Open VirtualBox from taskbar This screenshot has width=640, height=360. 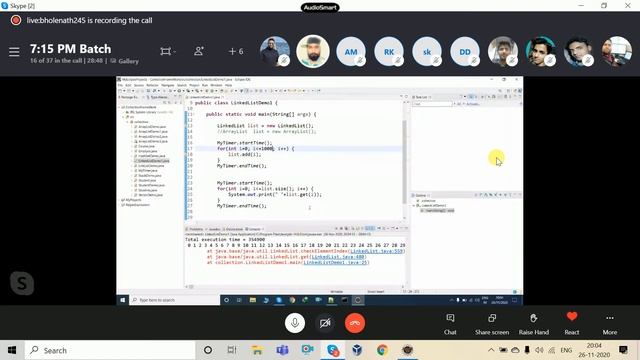[x=357, y=350]
